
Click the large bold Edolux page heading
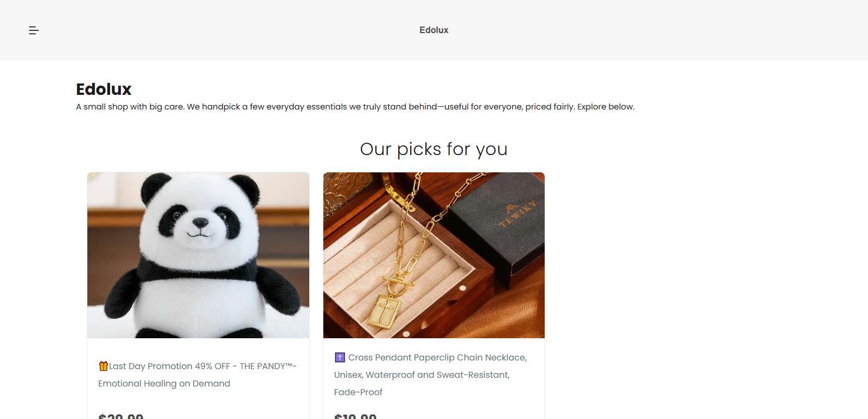click(104, 89)
